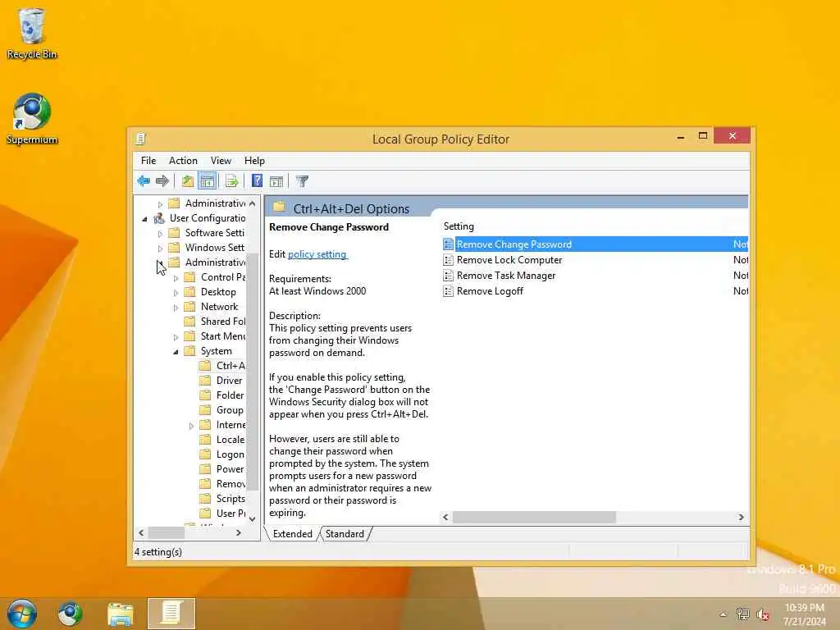Switch to the Extended tab
840x630 pixels.
(293, 534)
